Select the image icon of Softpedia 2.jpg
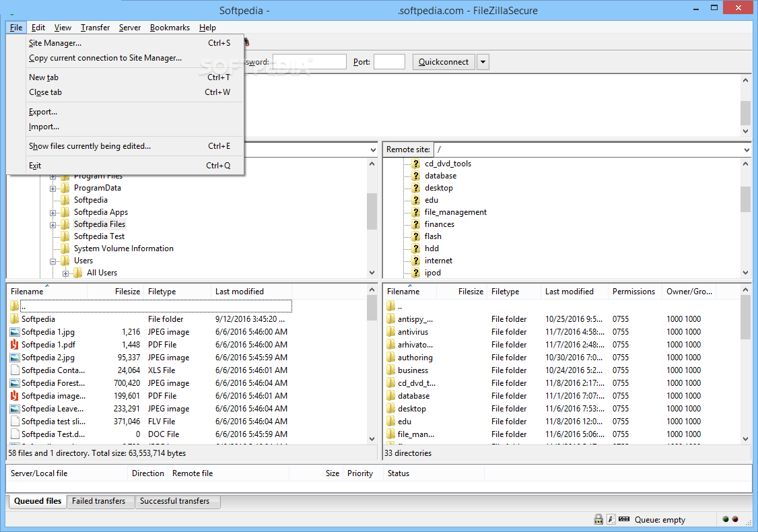The image size is (758, 532). click(x=15, y=358)
